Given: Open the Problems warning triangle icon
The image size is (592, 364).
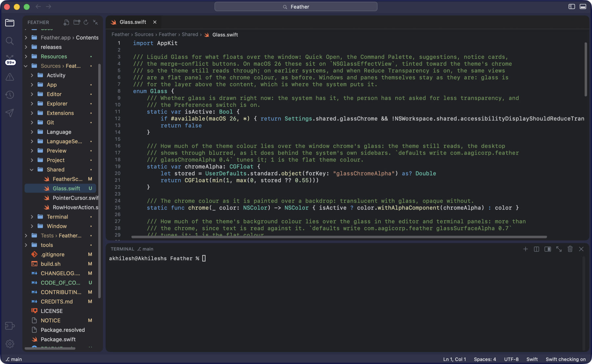Looking at the screenshot, I should pyautogui.click(x=10, y=77).
